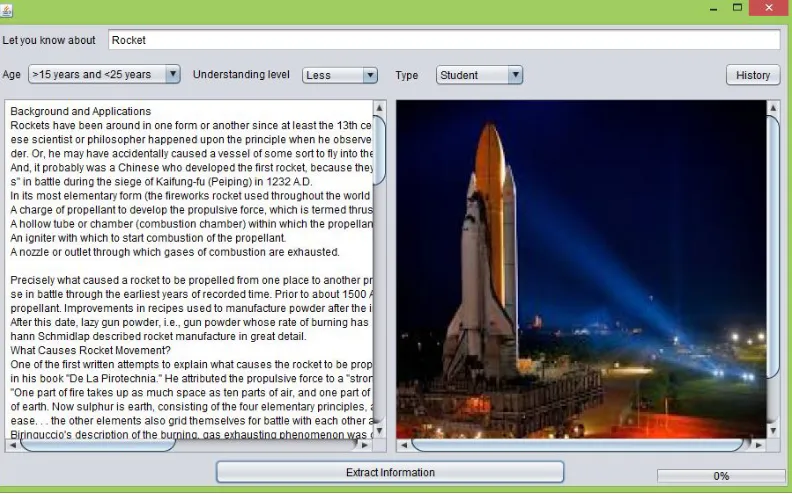792x494 pixels.
Task: Click image panel scroll right arrow
Action: pos(758,445)
